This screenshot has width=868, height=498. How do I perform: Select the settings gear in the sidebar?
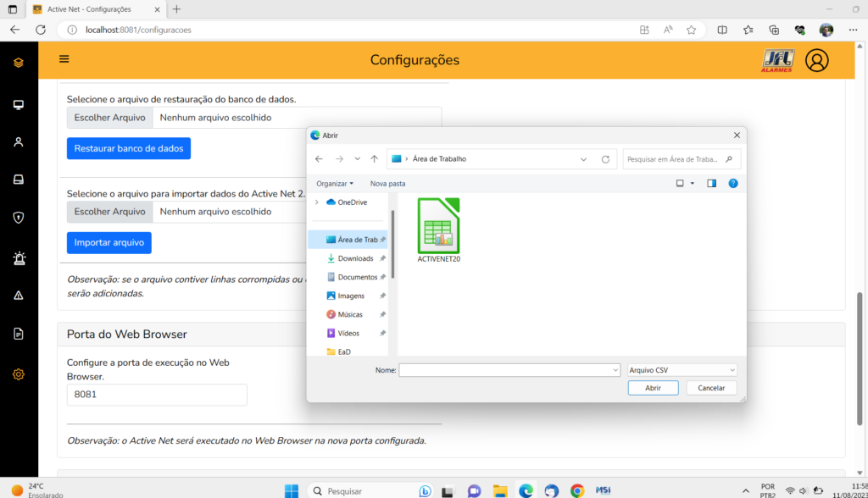point(18,373)
